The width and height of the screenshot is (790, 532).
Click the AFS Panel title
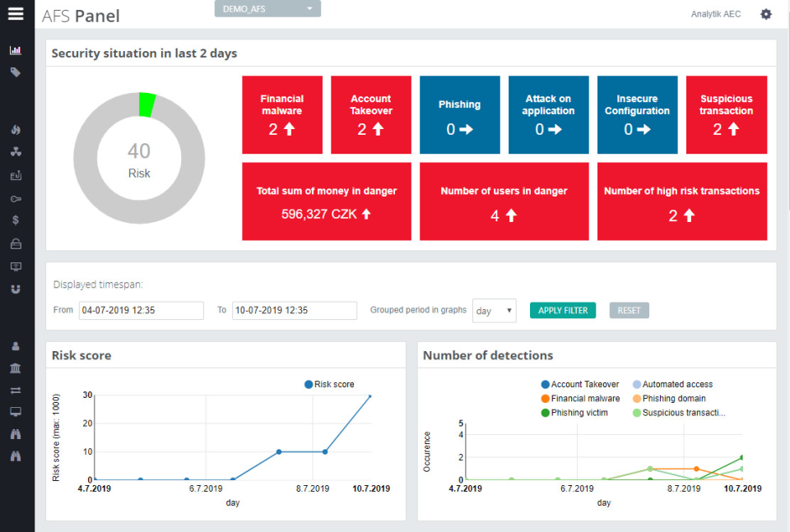pos(81,16)
